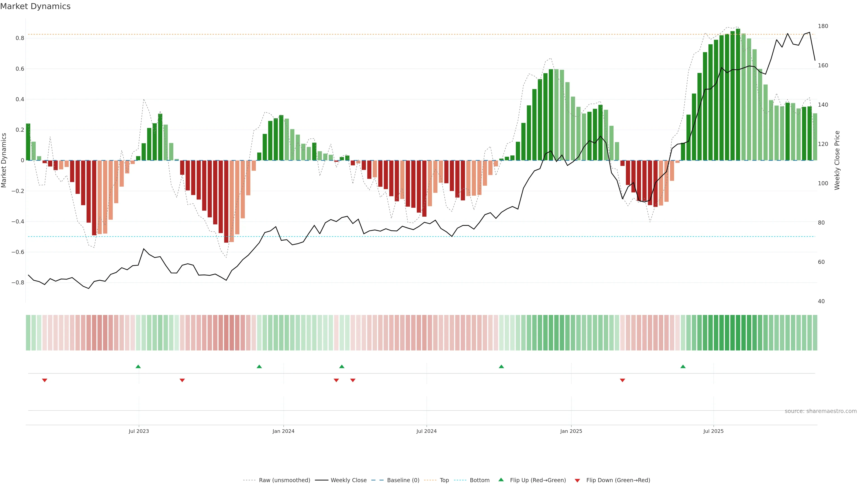Click the red Flip Down marker after Jul 2023
The width and height of the screenshot is (868, 488).
click(x=182, y=380)
